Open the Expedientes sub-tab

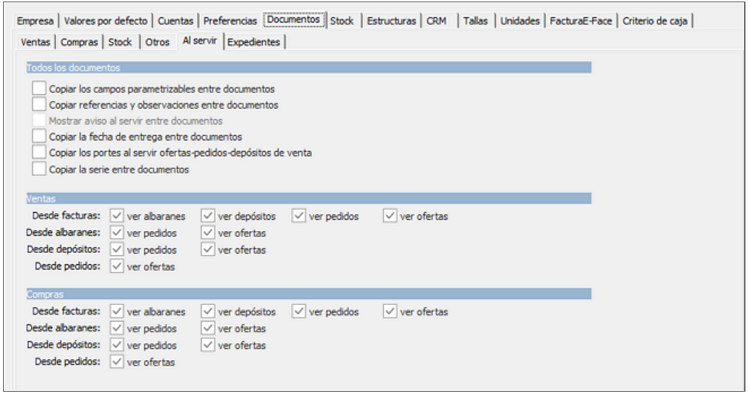pos(254,42)
